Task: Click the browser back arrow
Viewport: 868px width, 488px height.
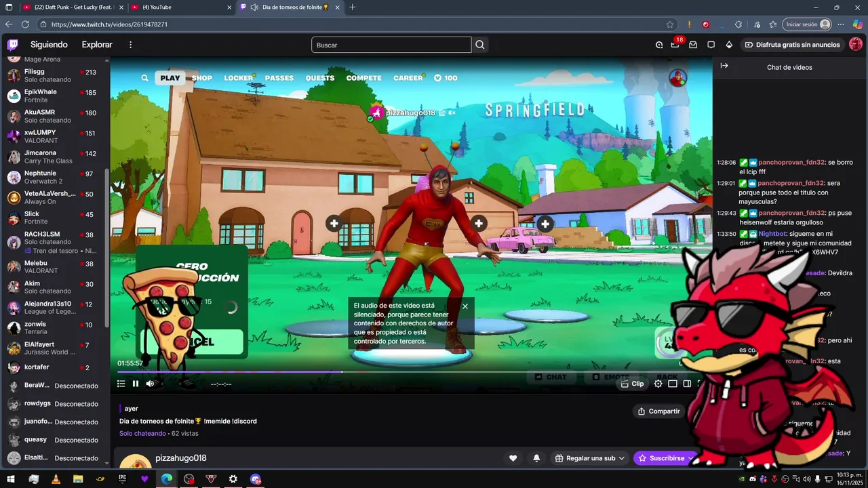Action: coord(9,24)
